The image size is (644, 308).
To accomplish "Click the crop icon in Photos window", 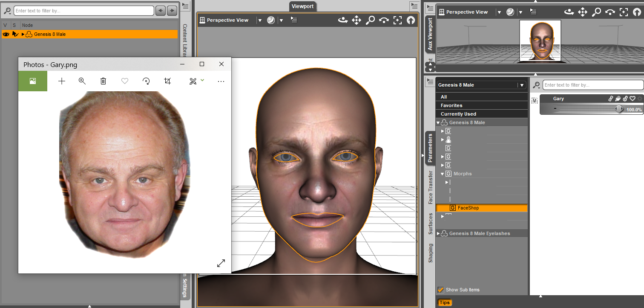I will pos(167,81).
